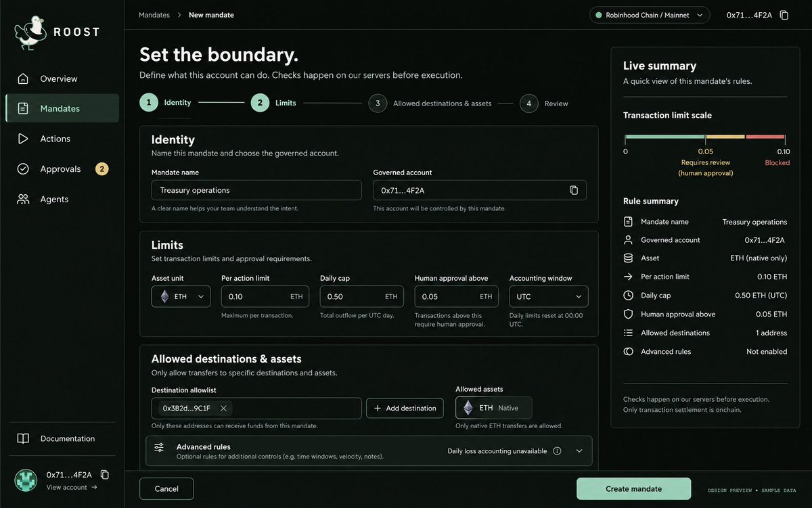Click the Per action limit arrow icon
This screenshot has height=508, width=812.
tap(628, 277)
